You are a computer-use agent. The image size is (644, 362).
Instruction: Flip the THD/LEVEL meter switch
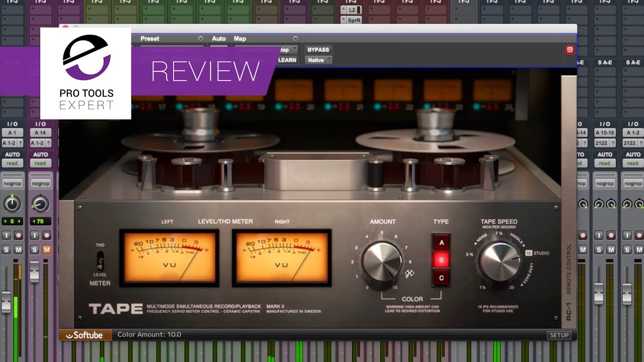pyautogui.click(x=100, y=260)
